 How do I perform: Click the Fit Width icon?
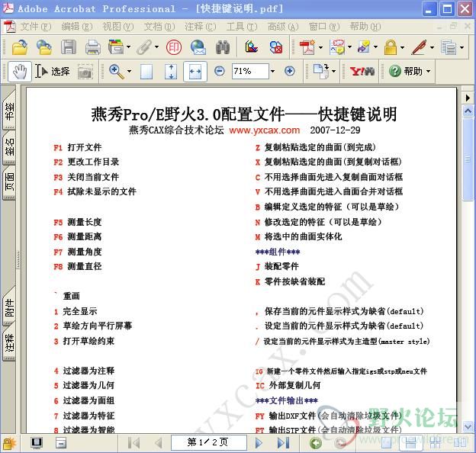pyautogui.click(x=195, y=72)
